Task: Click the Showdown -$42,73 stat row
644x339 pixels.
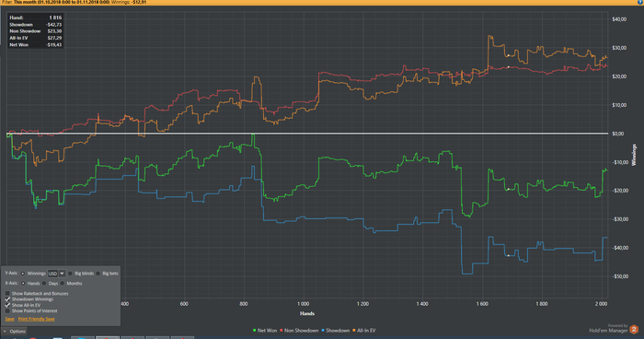Action: point(35,25)
